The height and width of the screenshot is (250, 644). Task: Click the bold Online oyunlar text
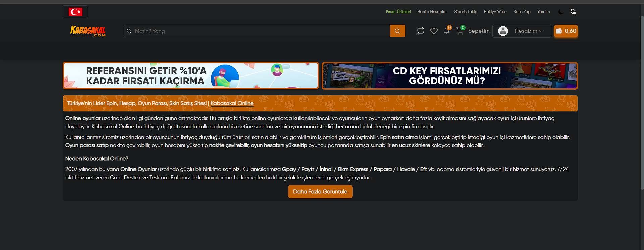(x=83, y=118)
